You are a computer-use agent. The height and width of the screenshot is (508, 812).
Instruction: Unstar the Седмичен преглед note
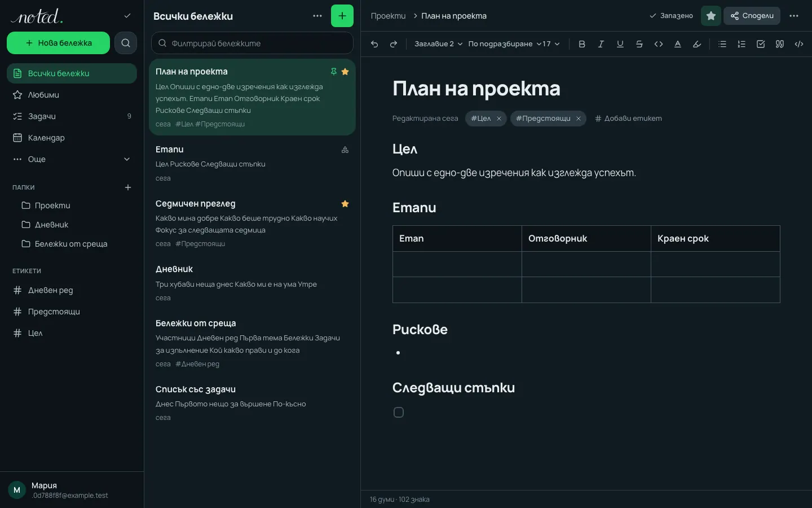point(345,204)
